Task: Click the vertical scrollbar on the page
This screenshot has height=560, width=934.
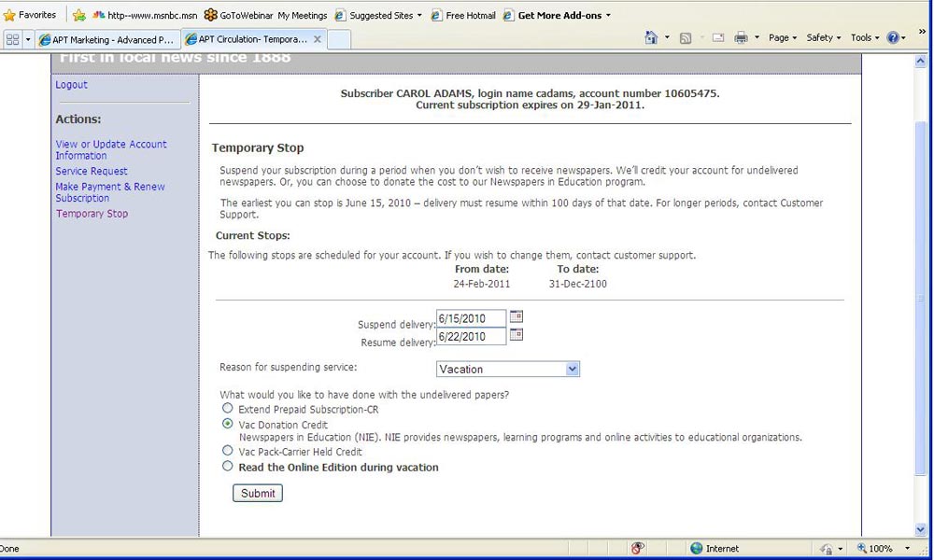Action: click(x=922, y=299)
